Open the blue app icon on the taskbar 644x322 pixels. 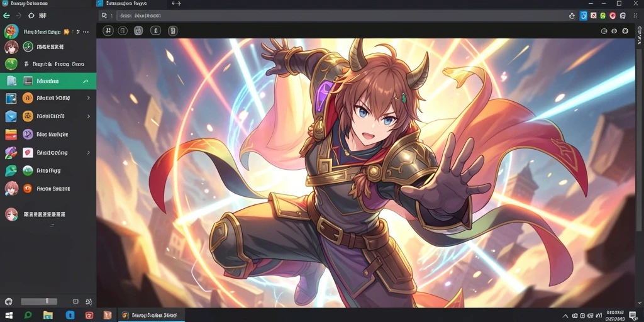[x=70, y=316]
